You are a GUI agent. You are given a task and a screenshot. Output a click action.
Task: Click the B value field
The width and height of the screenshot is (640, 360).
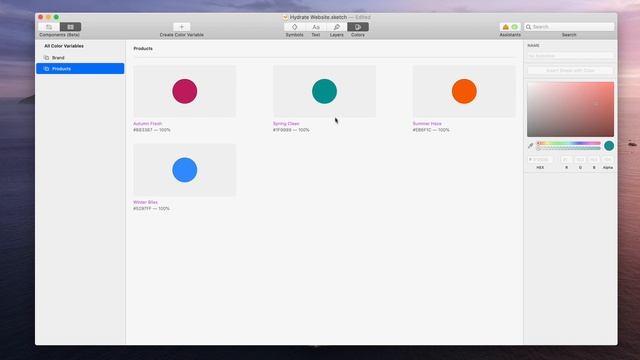pos(594,160)
